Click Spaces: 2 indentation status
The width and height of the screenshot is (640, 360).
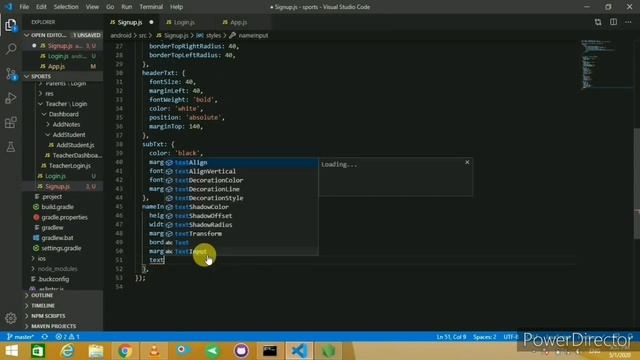point(484,337)
